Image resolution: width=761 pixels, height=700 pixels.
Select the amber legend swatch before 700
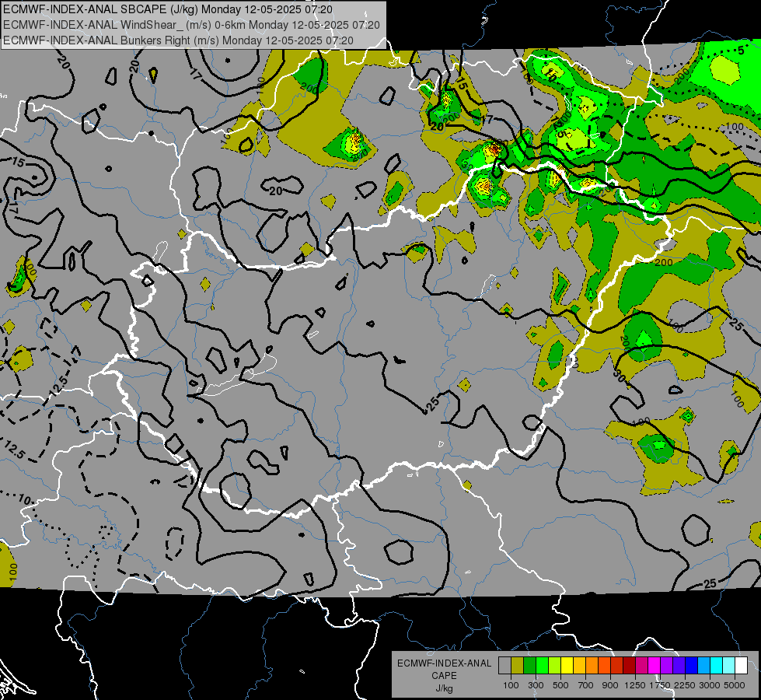pos(579,665)
